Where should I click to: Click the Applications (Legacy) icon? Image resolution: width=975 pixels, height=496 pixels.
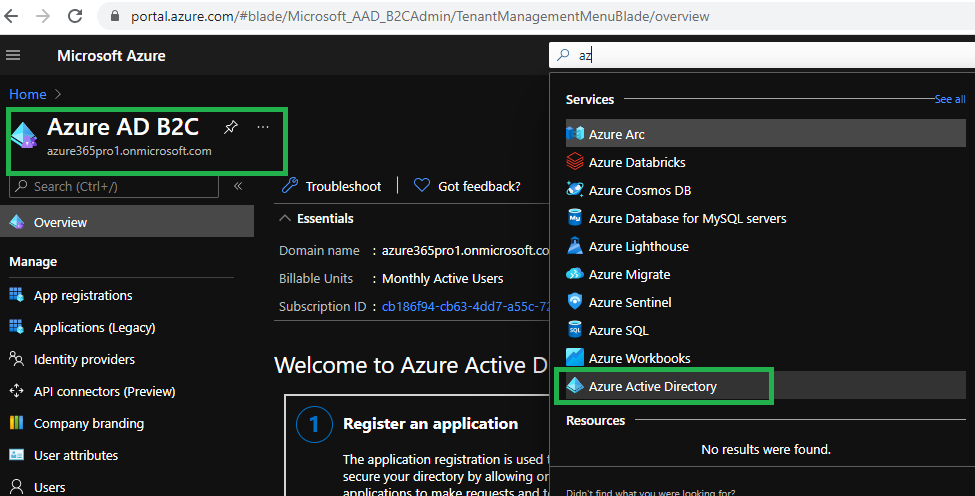[16, 327]
